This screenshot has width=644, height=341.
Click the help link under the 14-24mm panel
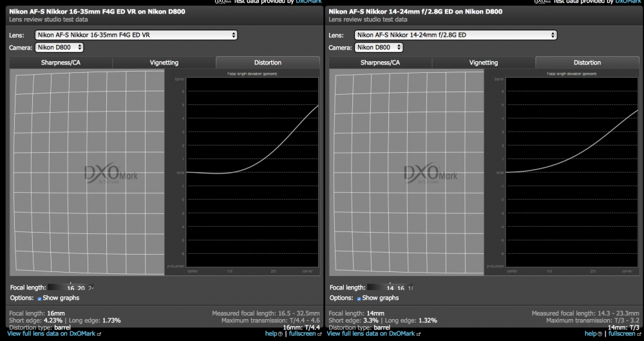pyautogui.click(x=591, y=334)
